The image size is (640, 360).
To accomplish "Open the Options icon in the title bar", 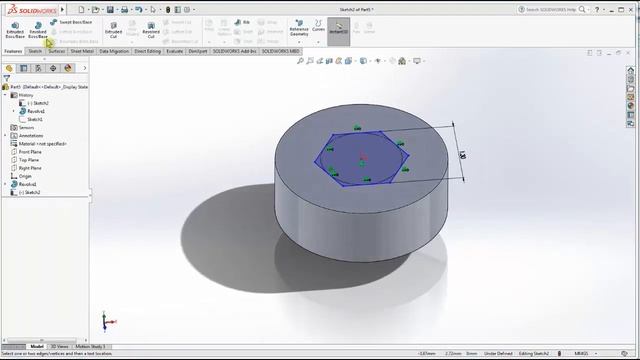I will tap(187, 9).
